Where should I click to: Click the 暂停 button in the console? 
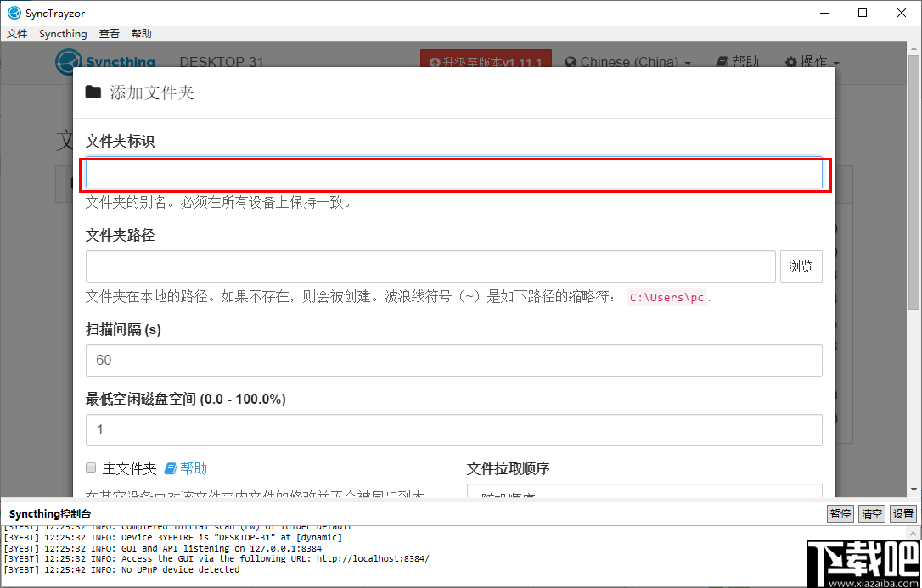(840, 513)
